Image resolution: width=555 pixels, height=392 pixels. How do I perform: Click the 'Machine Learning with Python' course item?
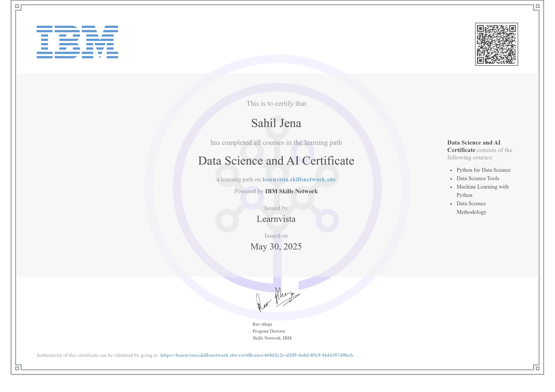(483, 191)
